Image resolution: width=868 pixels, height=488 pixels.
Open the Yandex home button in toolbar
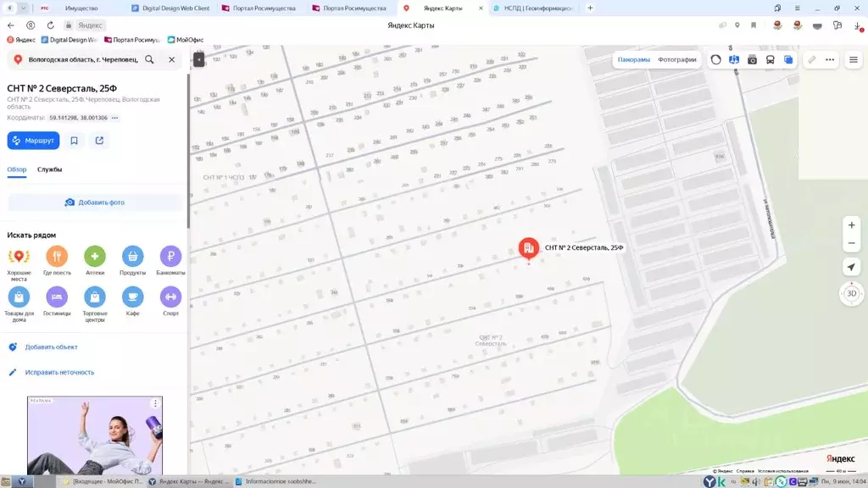(x=31, y=25)
